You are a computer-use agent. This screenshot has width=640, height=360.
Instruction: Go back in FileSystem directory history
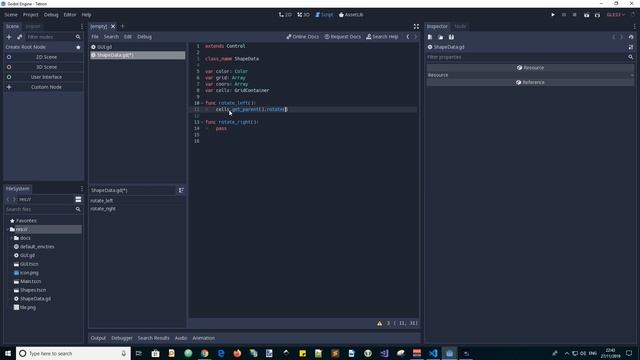8,199
